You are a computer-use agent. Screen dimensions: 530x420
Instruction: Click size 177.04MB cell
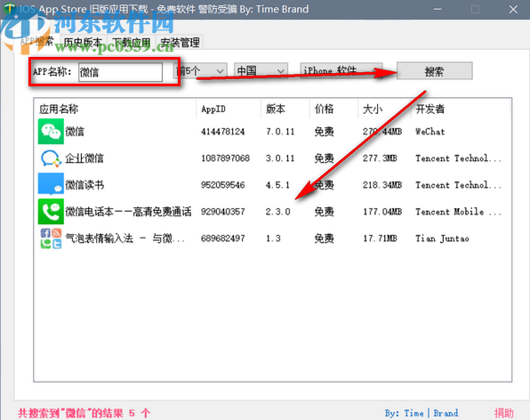(x=382, y=212)
